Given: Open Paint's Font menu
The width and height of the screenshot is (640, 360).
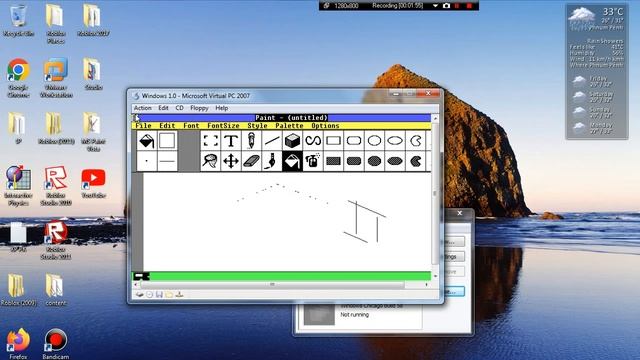Looking at the screenshot, I should coord(191,126).
